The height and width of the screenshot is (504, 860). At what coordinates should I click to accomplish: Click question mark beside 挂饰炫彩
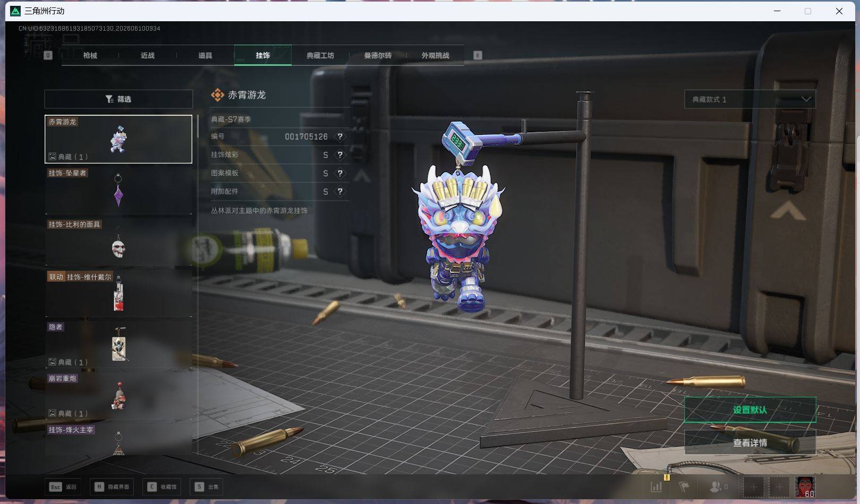[340, 155]
